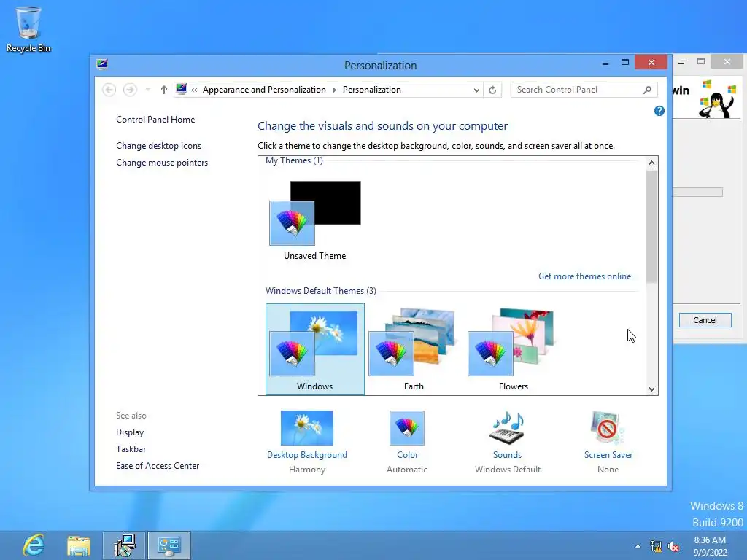Click the Personalization window title icon
This screenshot has width=747, height=560.
coord(102,64)
